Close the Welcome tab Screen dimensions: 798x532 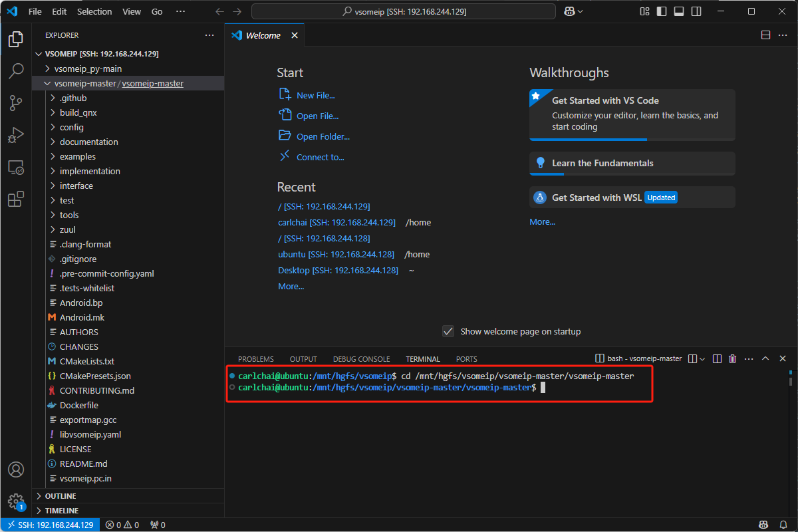tap(293, 35)
